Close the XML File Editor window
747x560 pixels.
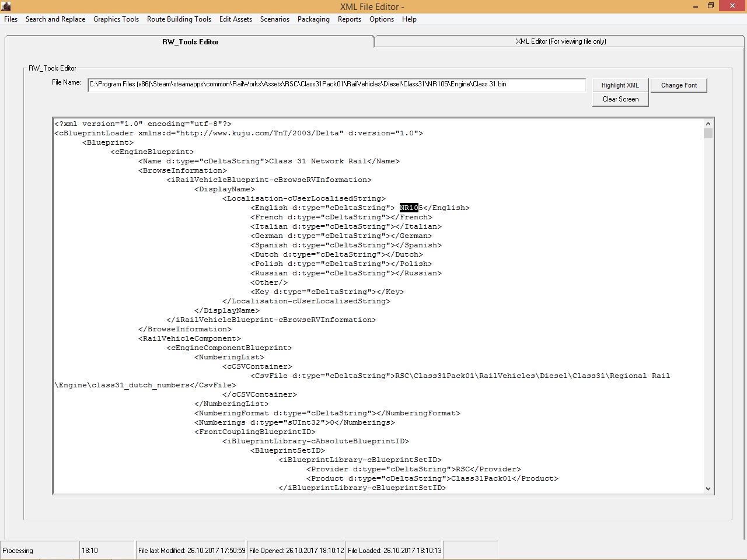732,6
